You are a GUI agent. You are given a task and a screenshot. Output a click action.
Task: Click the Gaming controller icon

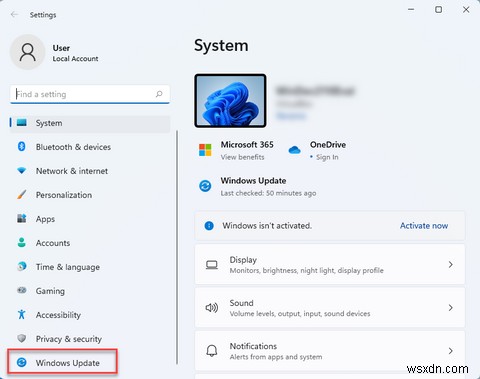22,290
